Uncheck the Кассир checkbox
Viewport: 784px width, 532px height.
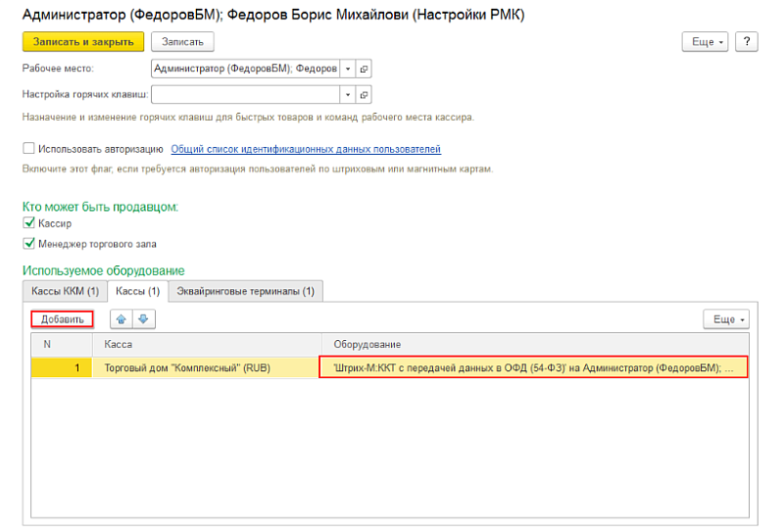click(28, 224)
